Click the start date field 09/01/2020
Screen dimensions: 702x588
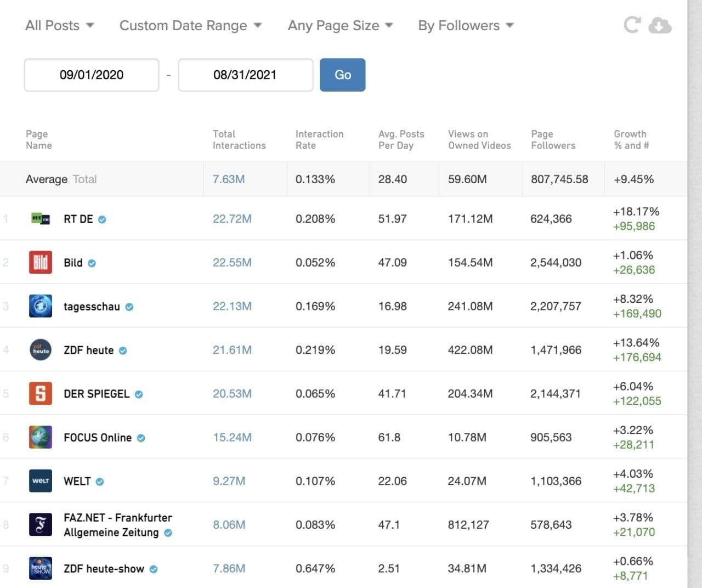click(92, 75)
